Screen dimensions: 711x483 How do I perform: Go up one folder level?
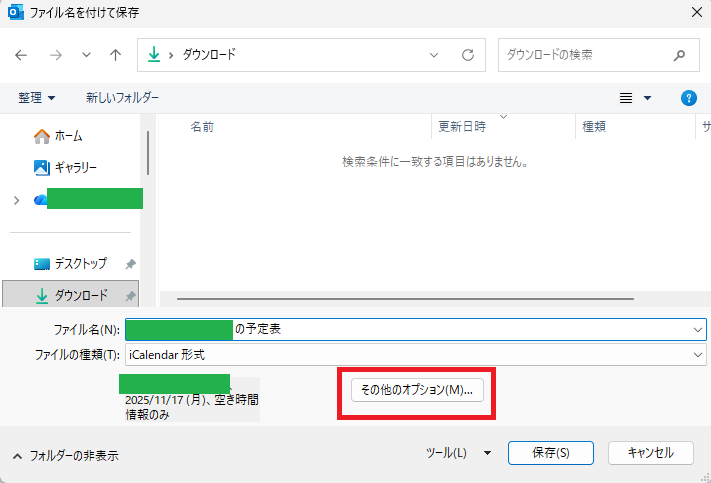116,55
